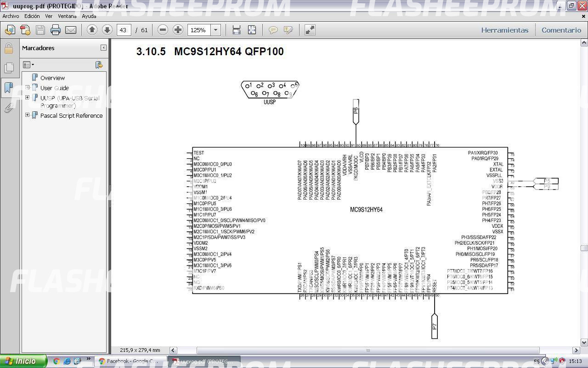
Task: Go to previous page with up arrow
Action: (x=92, y=30)
